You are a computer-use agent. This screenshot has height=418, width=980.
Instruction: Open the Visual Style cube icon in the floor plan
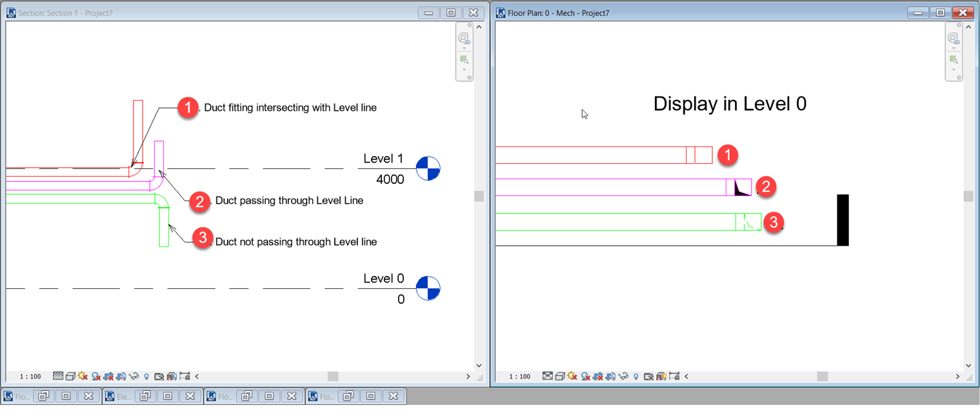[561, 376]
